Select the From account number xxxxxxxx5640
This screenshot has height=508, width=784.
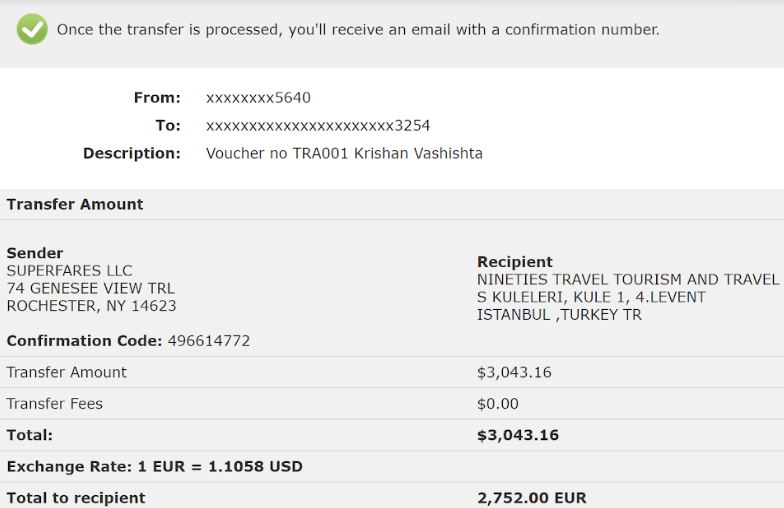pos(258,98)
